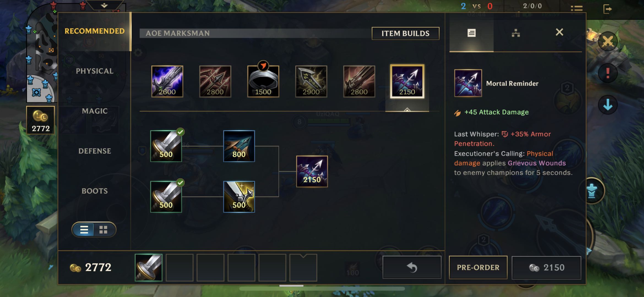Viewport: 644px width, 297px height.
Task: Open the scoreboard list icon
Action: 577,9
